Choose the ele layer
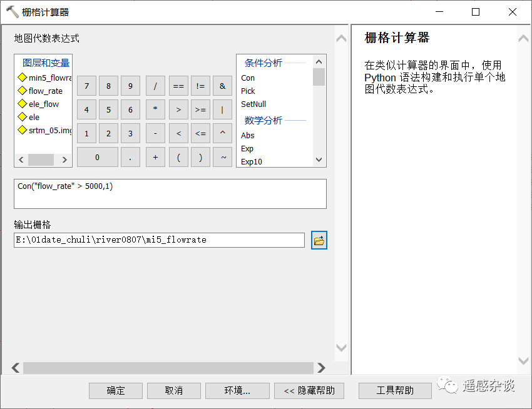This screenshot has height=409, width=532. (x=34, y=118)
